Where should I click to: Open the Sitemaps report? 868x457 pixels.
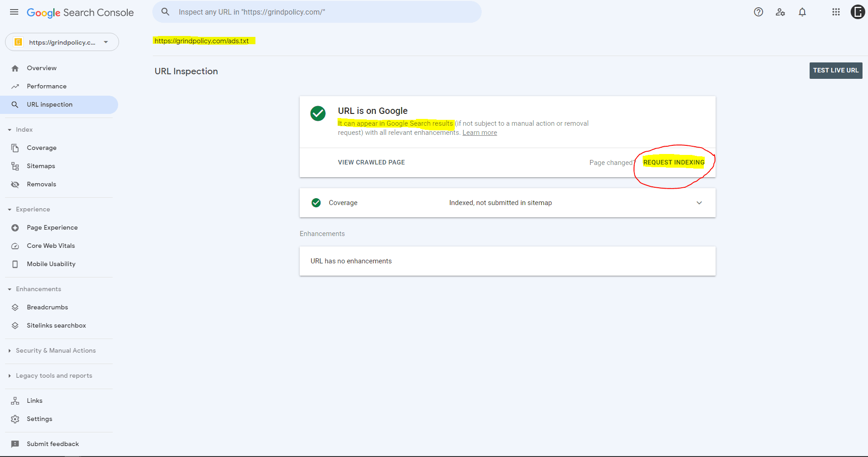click(x=41, y=166)
